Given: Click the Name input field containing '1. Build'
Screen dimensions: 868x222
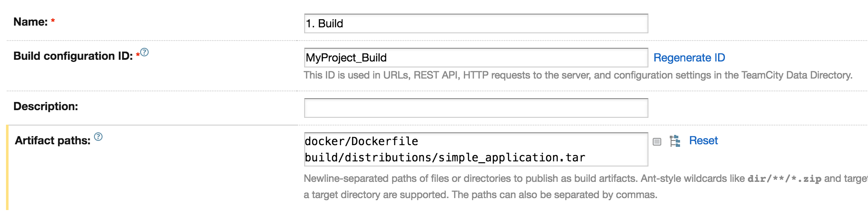Looking at the screenshot, I should [x=476, y=23].
